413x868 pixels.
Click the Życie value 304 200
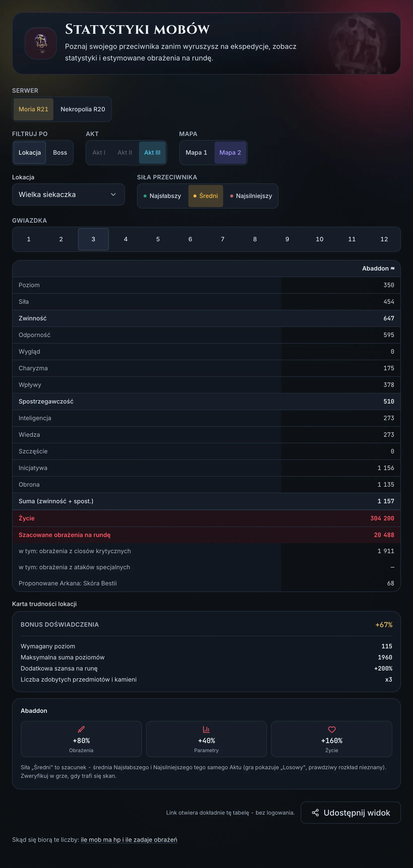pyautogui.click(x=382, y=518)
